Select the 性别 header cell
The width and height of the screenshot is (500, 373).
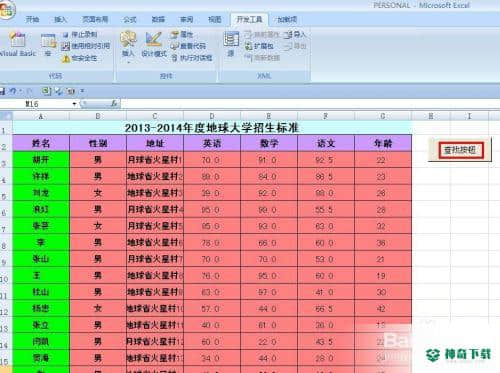pos(98,143)
